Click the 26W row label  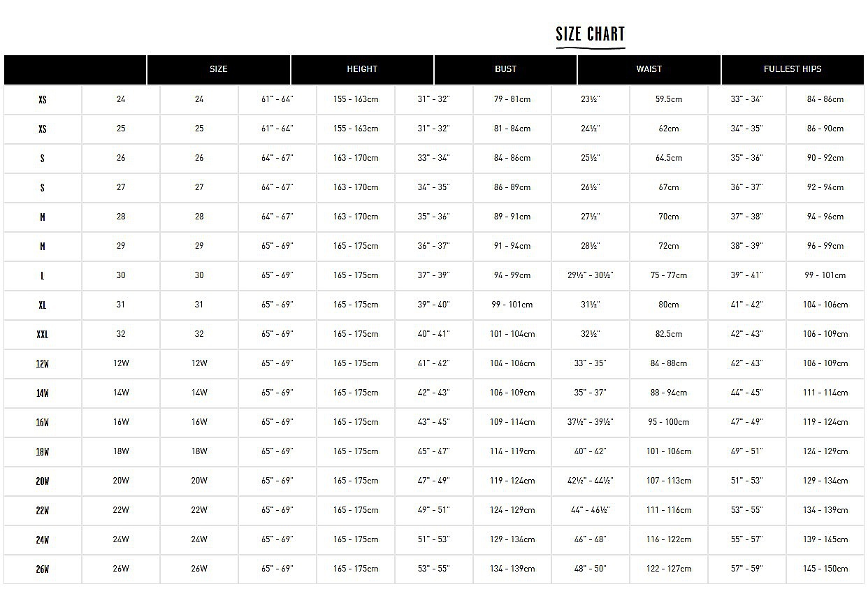tap(43, 569)
